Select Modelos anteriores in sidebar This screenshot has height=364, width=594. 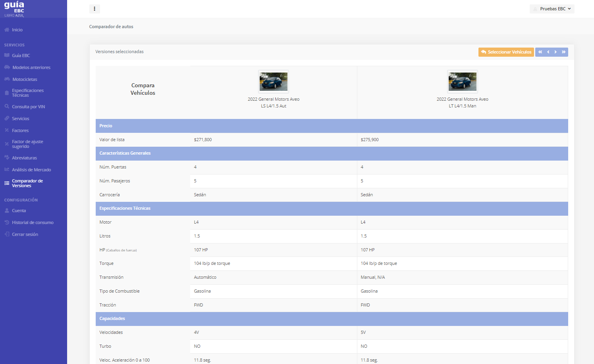(31, 67)
